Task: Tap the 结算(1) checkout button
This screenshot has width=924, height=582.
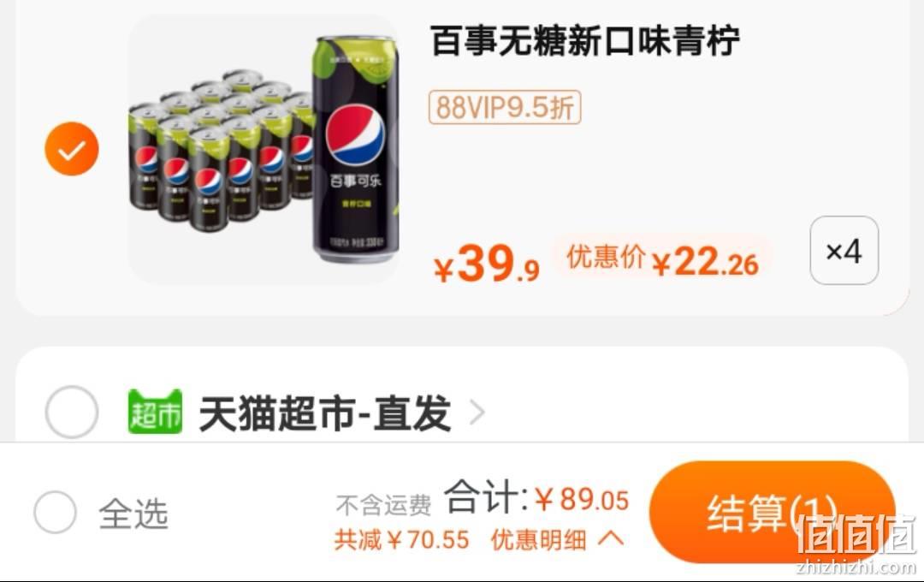Action: coord(772,512)
